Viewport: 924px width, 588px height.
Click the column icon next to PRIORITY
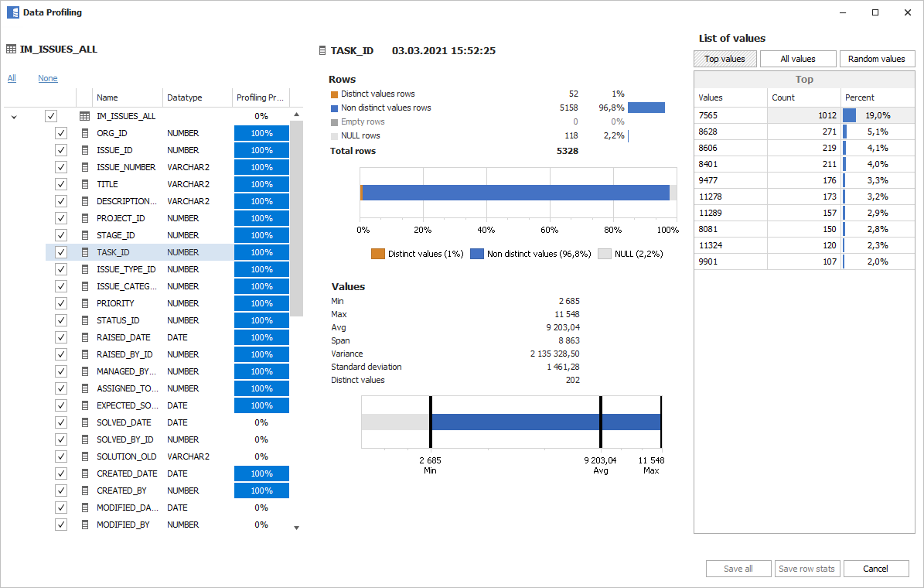85,303
